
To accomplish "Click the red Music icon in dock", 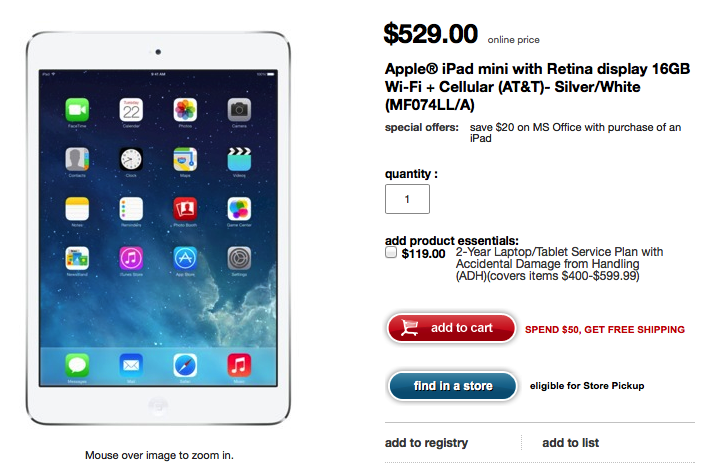I will click(x=239, y=365).
